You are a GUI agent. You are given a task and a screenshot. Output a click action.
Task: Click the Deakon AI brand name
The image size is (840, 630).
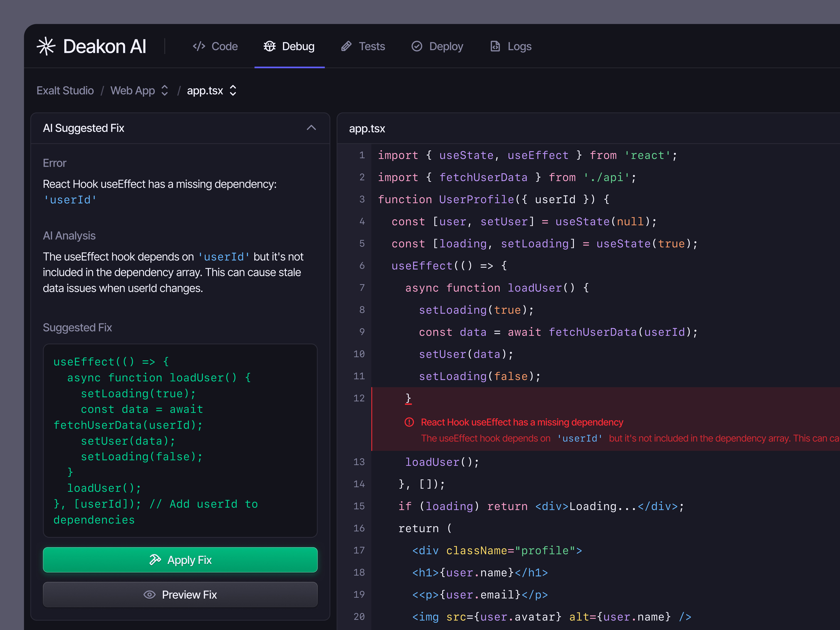point(105,46)
